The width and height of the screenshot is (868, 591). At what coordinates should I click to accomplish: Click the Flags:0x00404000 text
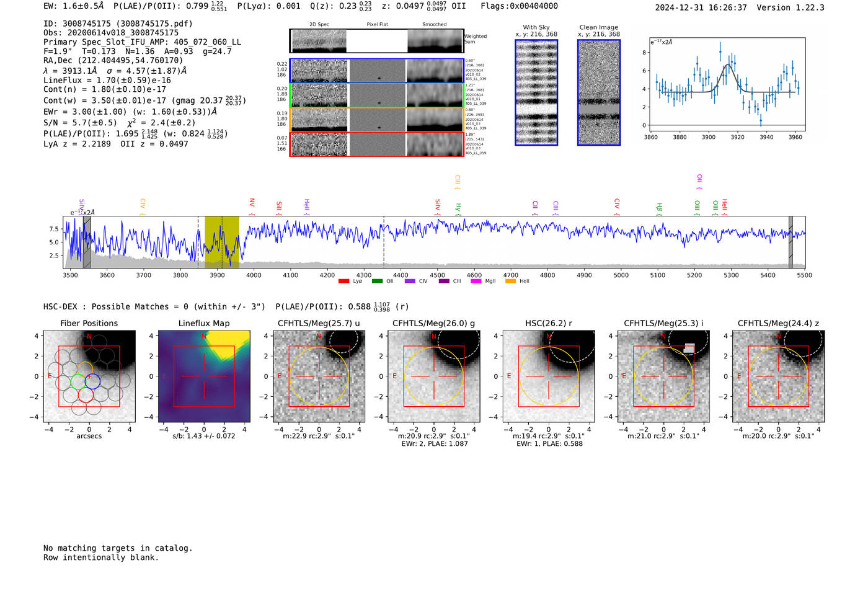click(x=519, y=6)
